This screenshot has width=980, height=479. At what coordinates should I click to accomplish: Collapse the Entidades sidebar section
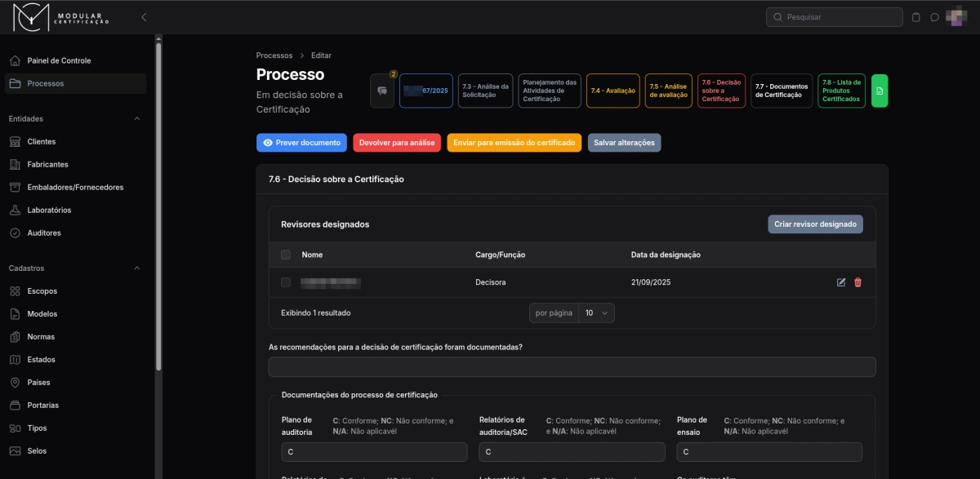[x=136, y=118]
